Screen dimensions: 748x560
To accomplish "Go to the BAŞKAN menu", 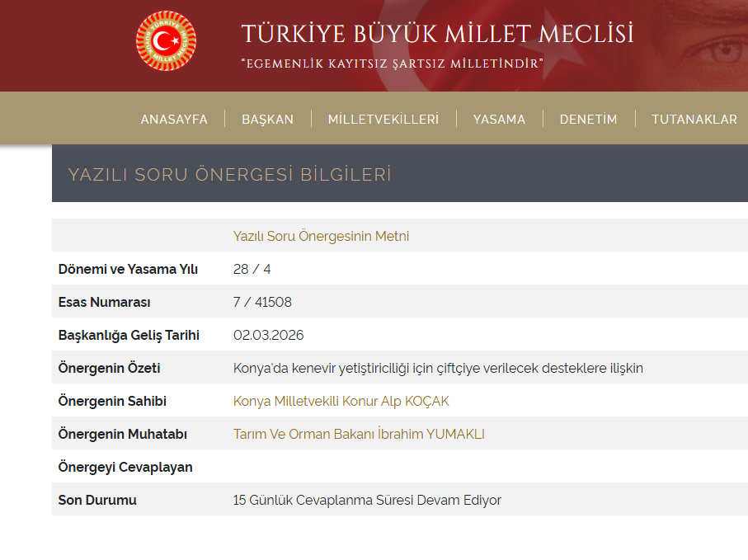I will pyautogui.click(x=267, y=119).
